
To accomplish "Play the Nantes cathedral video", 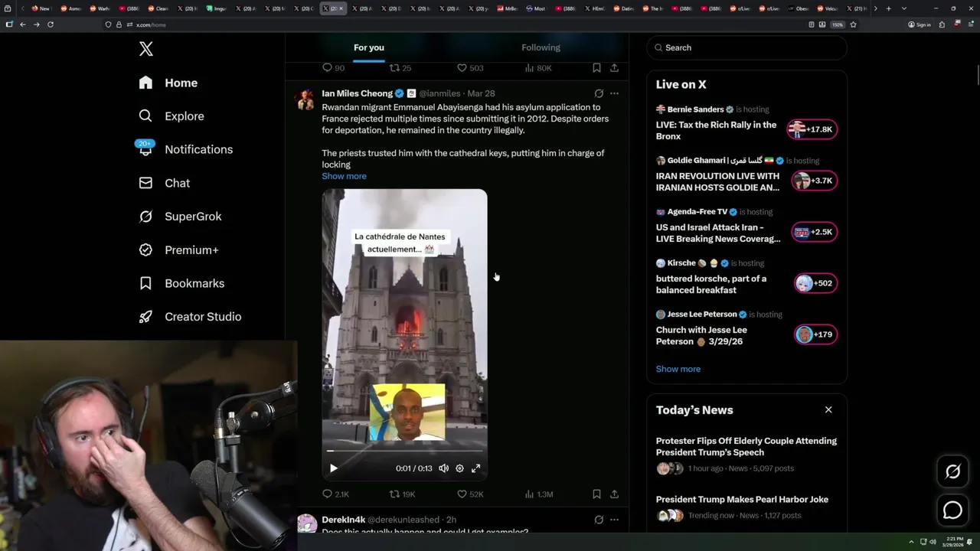I will coord(333,468).
